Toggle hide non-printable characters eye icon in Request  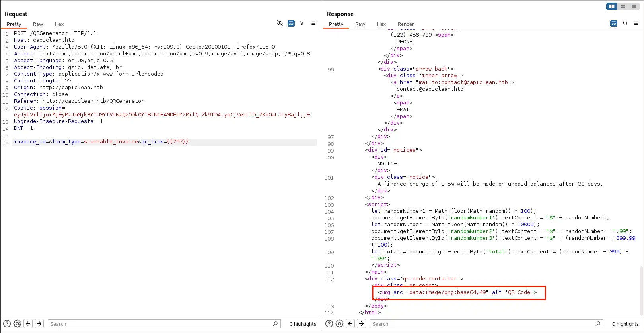pos(280,23)
